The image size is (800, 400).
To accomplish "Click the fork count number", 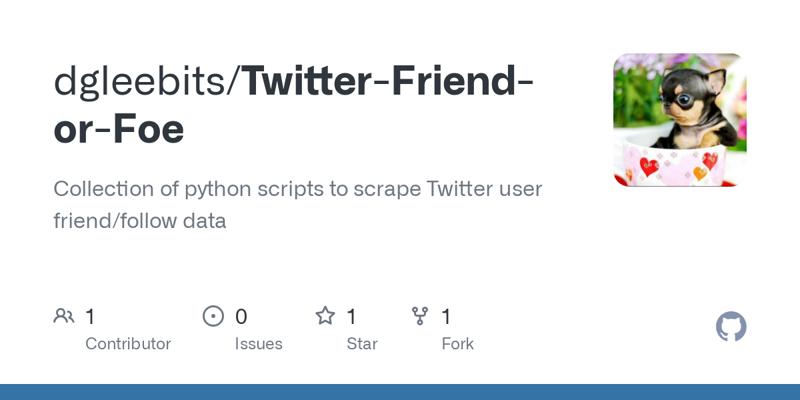I will pos(446,317).
